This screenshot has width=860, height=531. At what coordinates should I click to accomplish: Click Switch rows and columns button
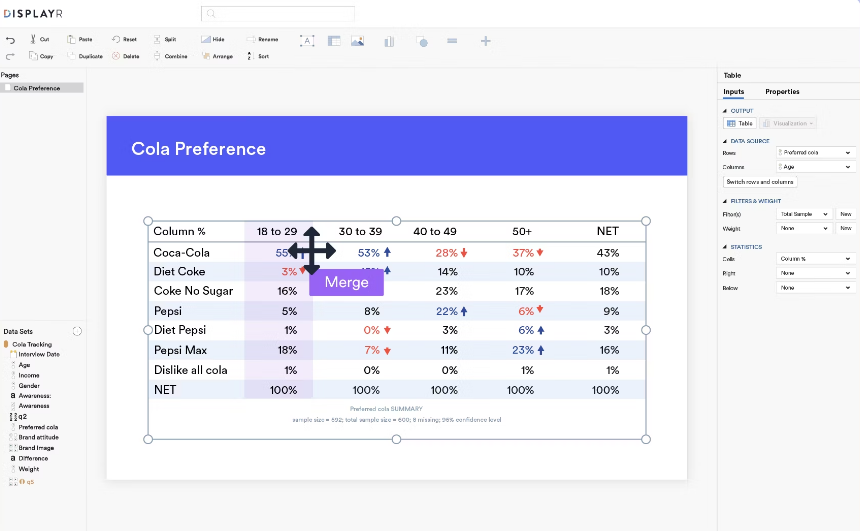click(x=760, y=182)
